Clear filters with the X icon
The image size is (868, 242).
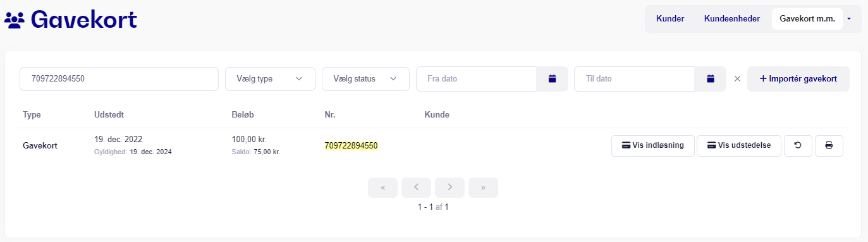point(737,79)
